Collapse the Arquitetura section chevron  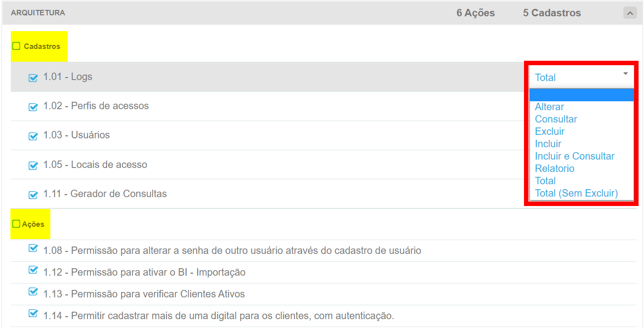coord(630,13)
